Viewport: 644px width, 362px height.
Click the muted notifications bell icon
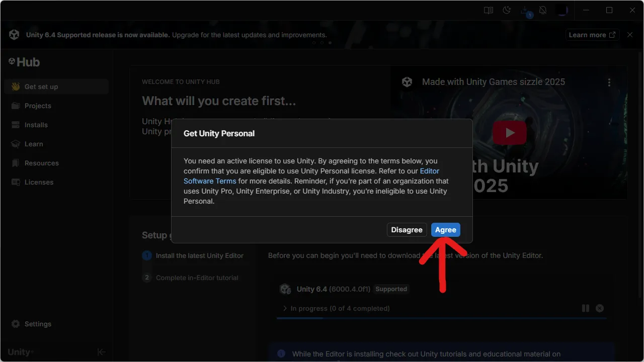(x=543, y=10)
